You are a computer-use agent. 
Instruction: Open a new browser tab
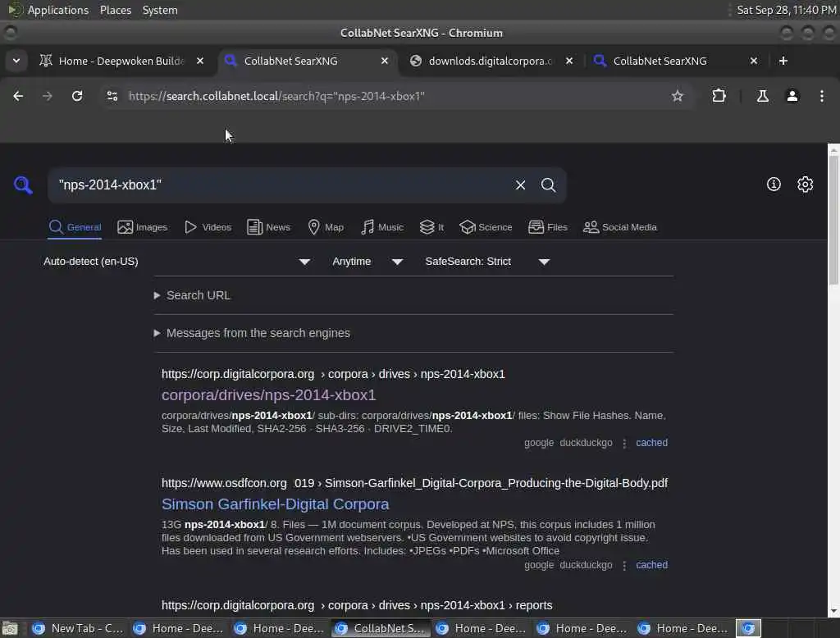[783, 61]
